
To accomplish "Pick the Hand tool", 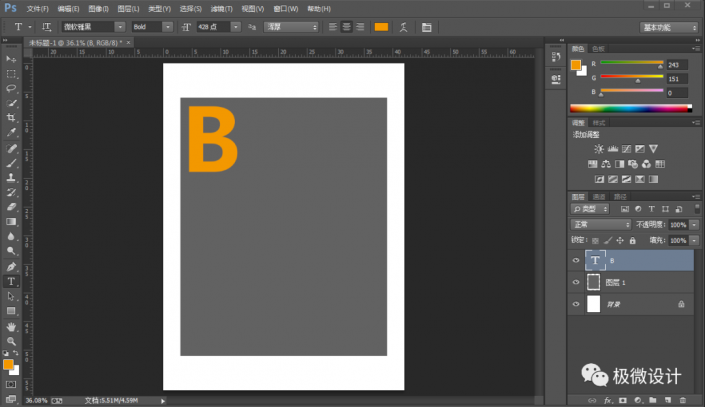I will pos(11,326).
